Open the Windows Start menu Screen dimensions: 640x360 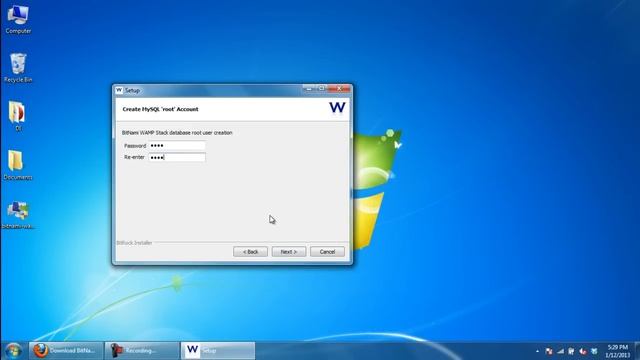click(x=13, y=351)
